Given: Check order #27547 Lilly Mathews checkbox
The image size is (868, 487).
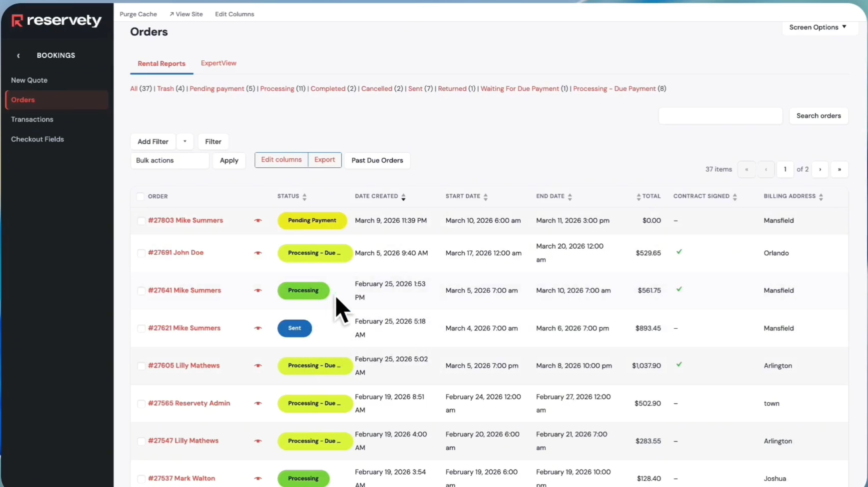Looking at the screenshot, I should click(141, 441).
